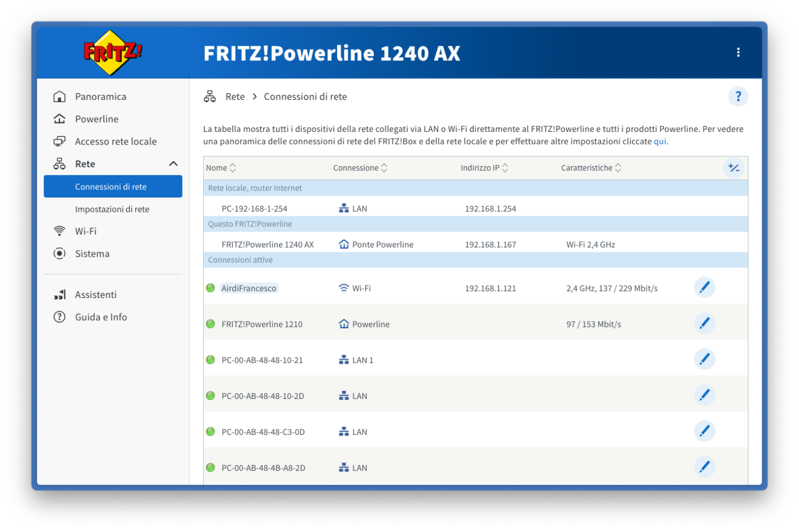Sort the table by Indirizzo IP
Image resolution: width=799 pixels, height=532 pixels.
[485, 168]
